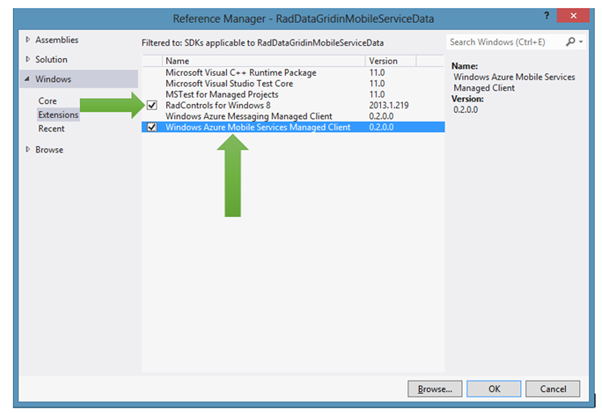Select the Core category
602x413 pixels.
47,101
